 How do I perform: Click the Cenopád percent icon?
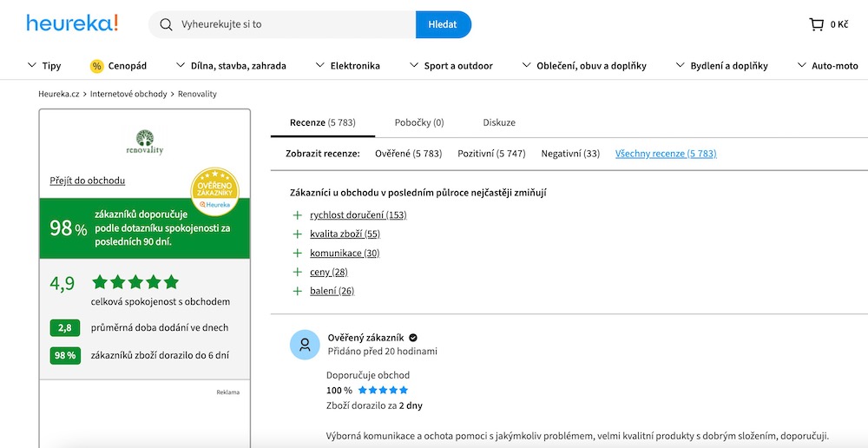pyautogui.click(x=96, y=66)
